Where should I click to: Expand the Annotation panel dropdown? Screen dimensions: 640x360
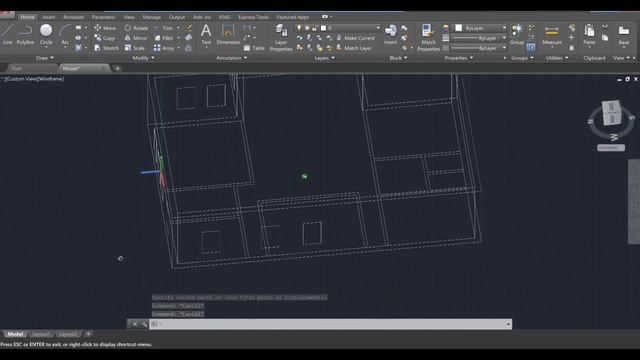point(231,58)
